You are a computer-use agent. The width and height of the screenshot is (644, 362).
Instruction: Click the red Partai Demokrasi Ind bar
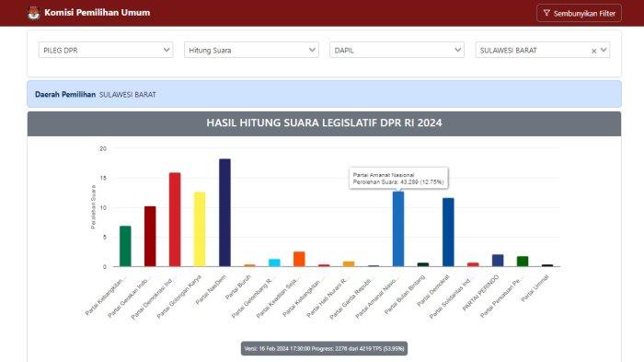pyautogui.click(x=175, y=219)
